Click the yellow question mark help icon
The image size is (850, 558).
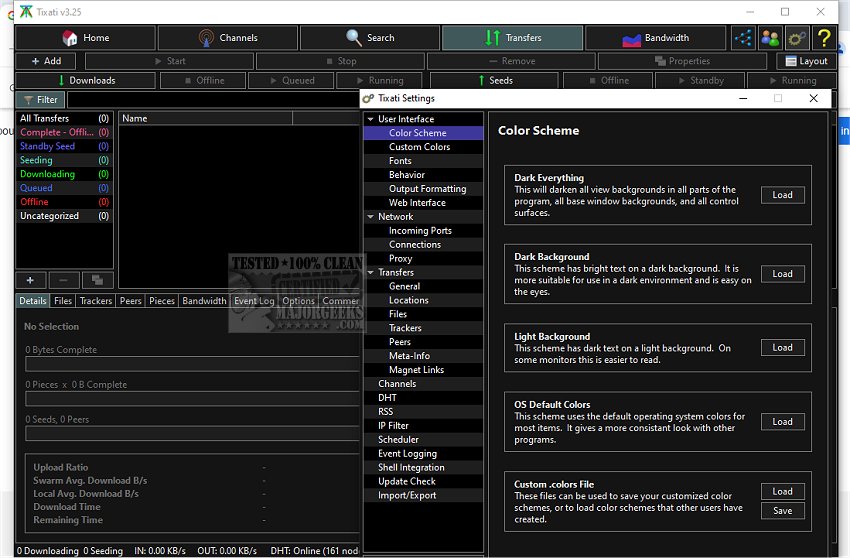click(823, 38)
